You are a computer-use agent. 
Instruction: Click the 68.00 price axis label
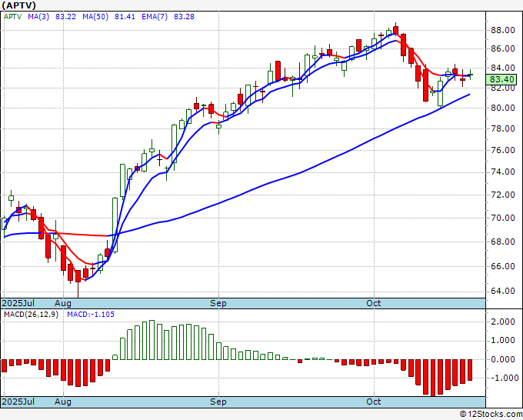click(502, 242)
